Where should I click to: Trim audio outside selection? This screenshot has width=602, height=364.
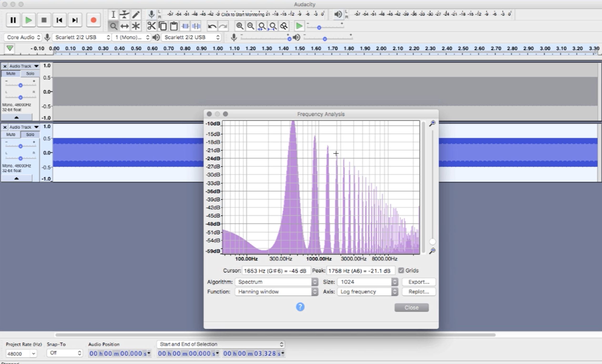tap(185, 26)
